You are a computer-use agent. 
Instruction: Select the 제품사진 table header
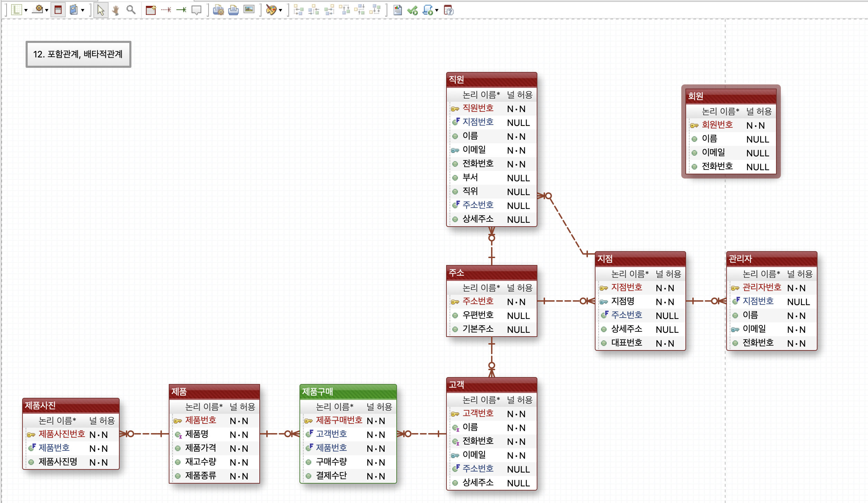(71, 405)
